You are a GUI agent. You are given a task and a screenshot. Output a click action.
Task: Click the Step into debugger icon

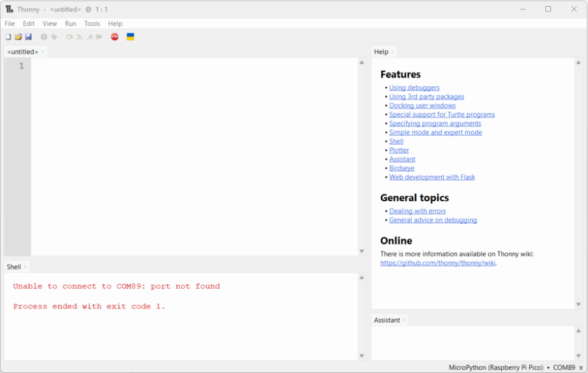click(x=79, y=37)
